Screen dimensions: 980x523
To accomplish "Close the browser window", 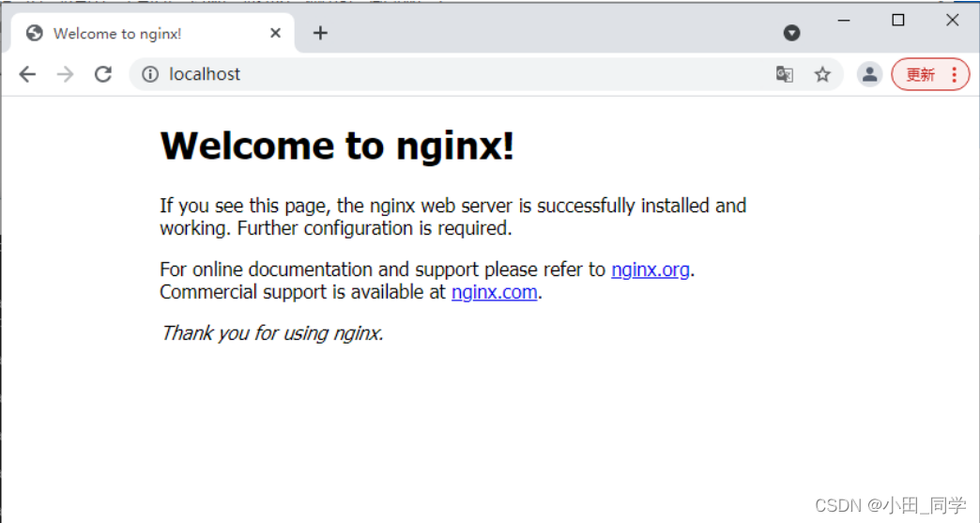I will 952,21.
